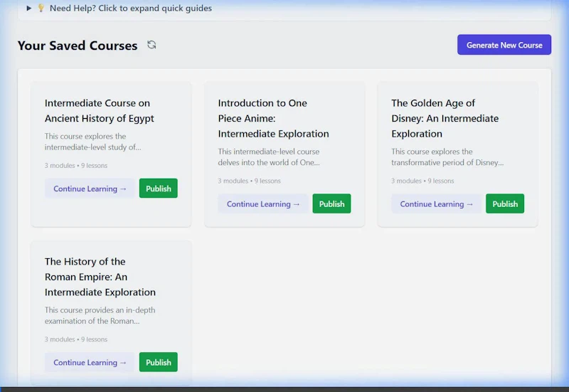The height and width of the screenshot is (392, 569).
Task: Refresh saved courses with the reload icon
Action: tap(151, 45)
